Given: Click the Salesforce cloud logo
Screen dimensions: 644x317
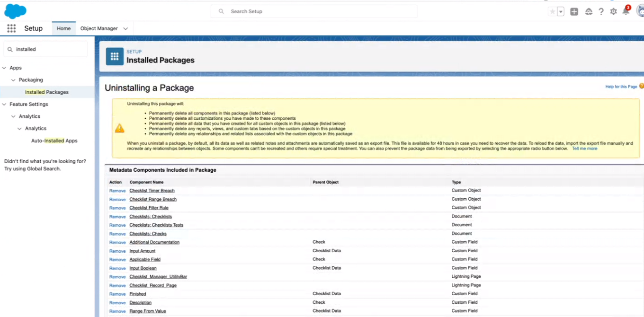Looking at the screenshot, I should [15, 10].
